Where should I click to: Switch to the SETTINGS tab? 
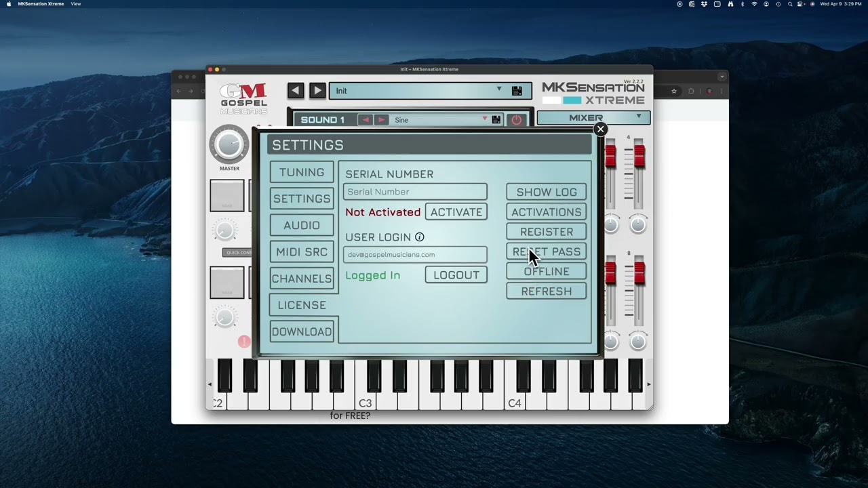pos(302,199)
